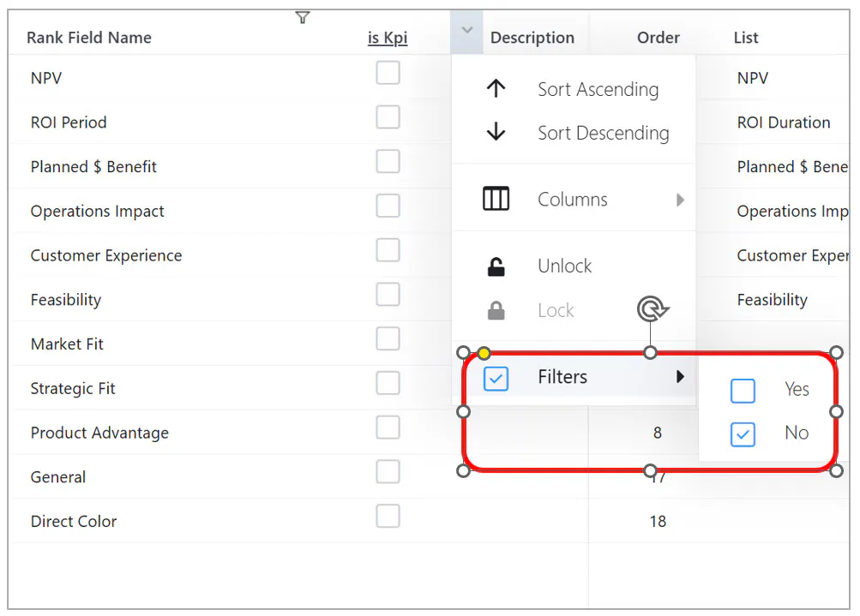Click the order value 18
860x616 pixels.
[x=658, y=521]
